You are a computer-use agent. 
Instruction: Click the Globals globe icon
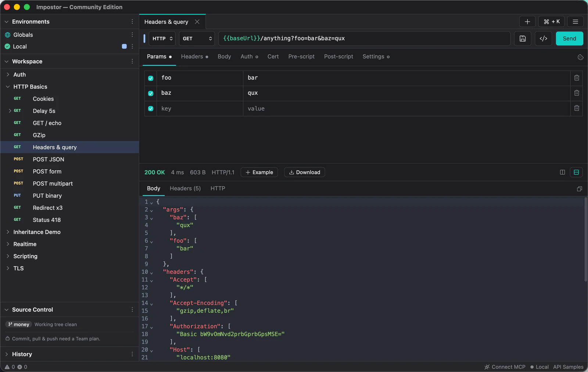[7, 35]
